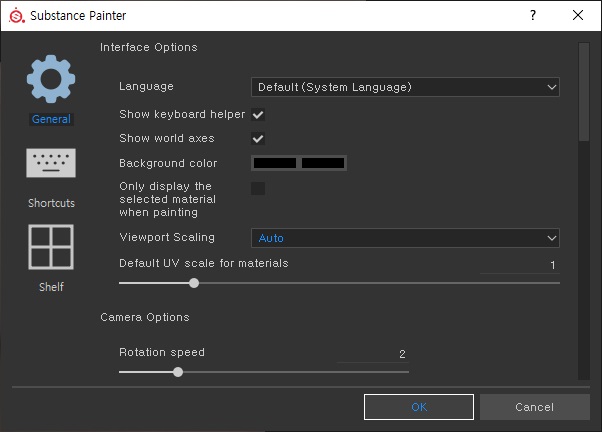This screenshot has height=432, width=602.
Task: Switch to the Shortcuts tab label
Action: pos(51,203)
